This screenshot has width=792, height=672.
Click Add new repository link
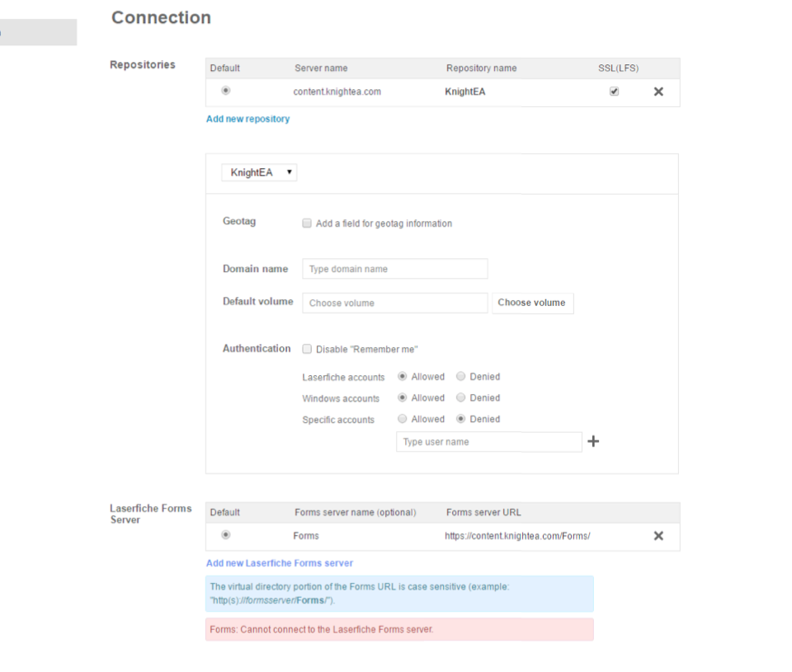point(247,119)
